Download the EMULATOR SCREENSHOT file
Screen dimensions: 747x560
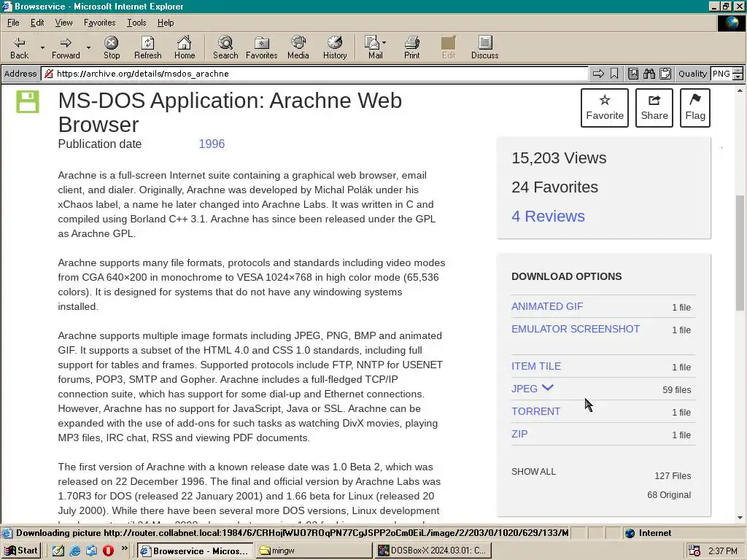tap(576, 329)
